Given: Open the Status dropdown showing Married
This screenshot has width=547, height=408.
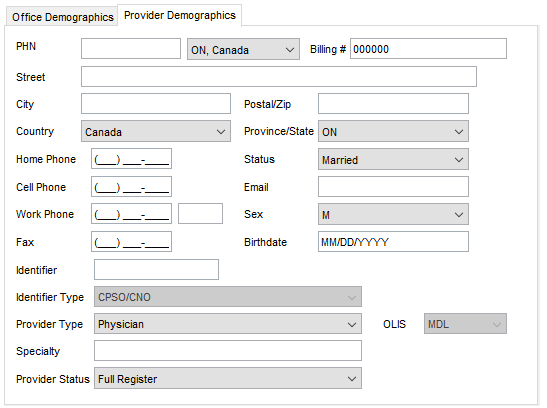Looking at the screenshot, I should pos(393,159).
